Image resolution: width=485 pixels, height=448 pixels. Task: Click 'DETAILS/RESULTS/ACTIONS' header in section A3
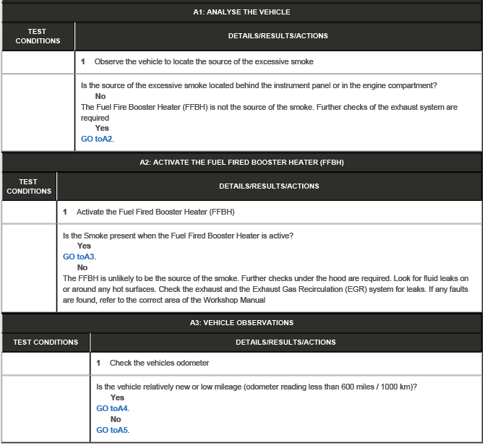pos(286,342)
